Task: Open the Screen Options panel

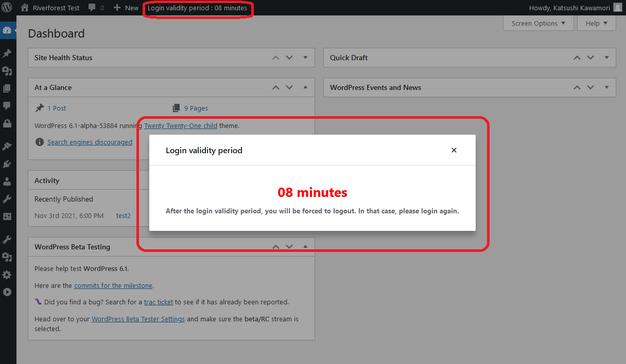Action: [537, 23]
